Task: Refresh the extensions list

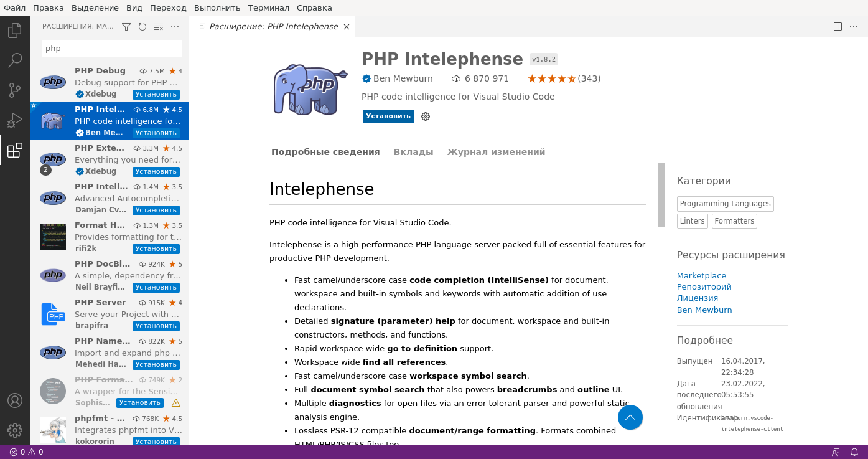Action: click(x=142, y=27)
